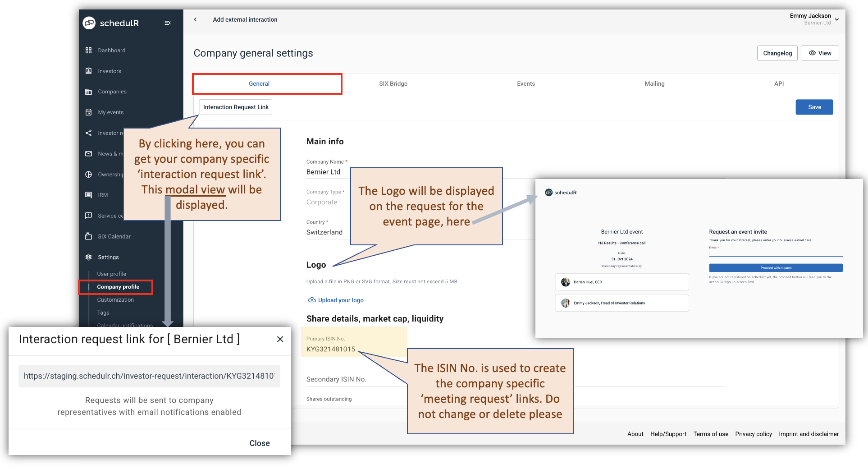
Task: Expand the Emmy Jackson account dropdown
Action: [x=837, y=19]
